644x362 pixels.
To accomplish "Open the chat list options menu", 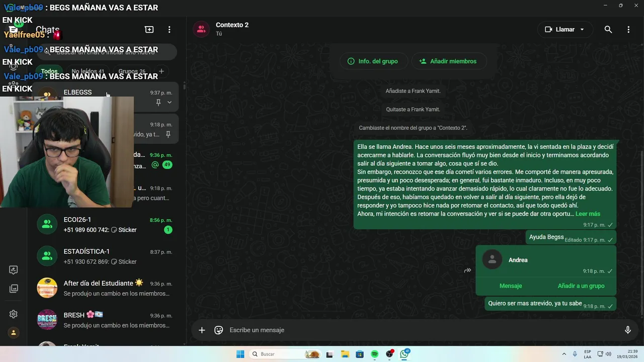I will pos(170,30).
